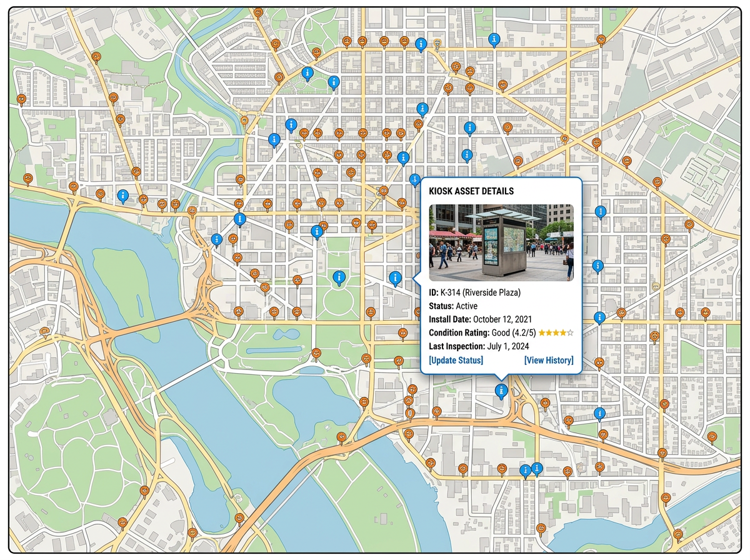This screenshot has height=560, width=750.
Task: Open the View History link
Action: pos(548,360)
